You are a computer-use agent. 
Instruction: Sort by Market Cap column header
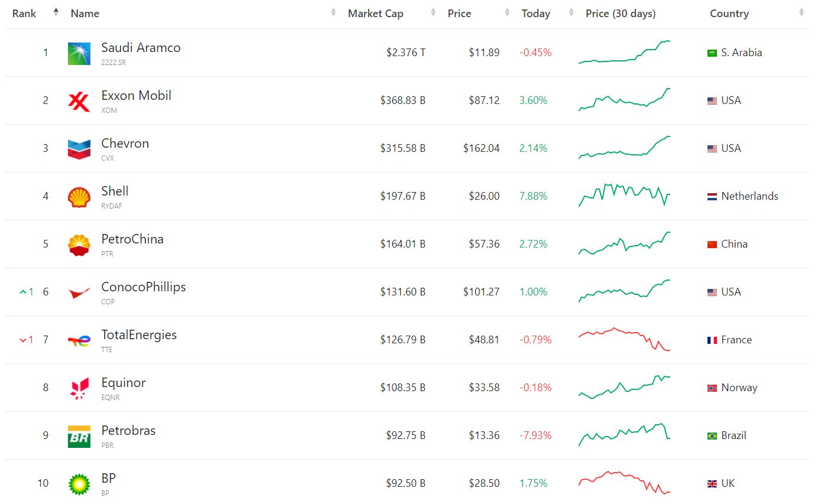click(x=375, y=14)
